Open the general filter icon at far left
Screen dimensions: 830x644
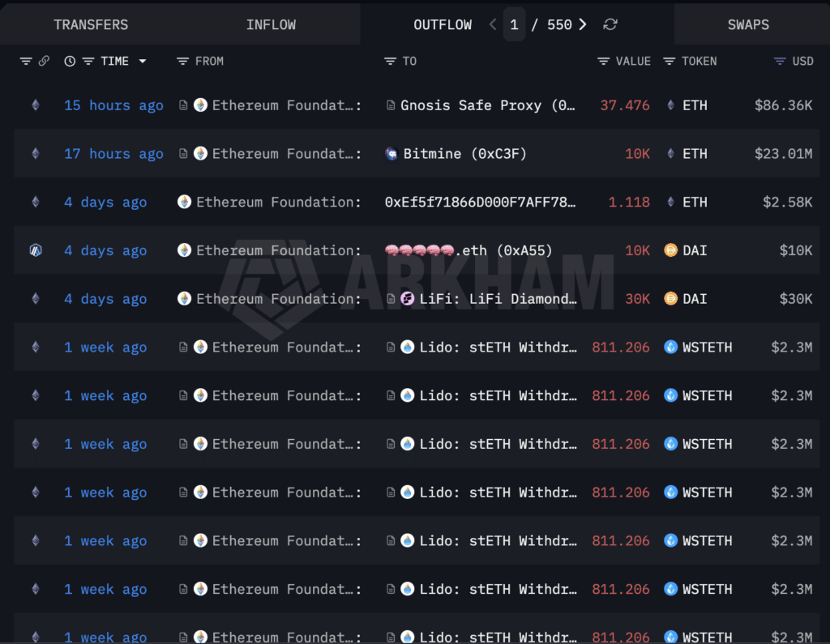[x=26, y=62]
